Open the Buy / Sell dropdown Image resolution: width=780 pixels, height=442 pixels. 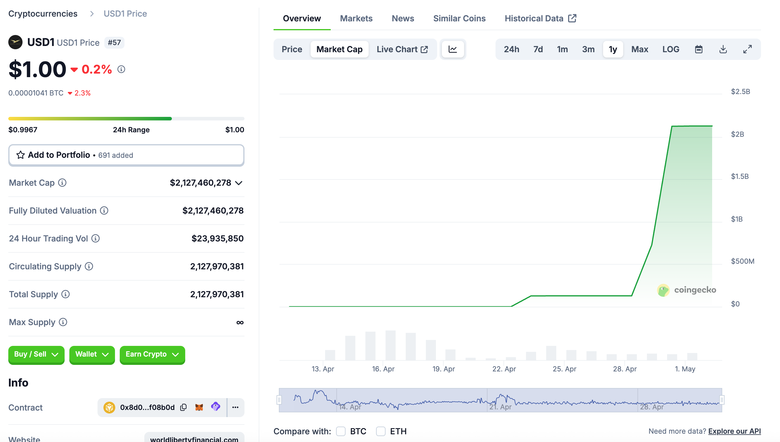tap(36, 354)
